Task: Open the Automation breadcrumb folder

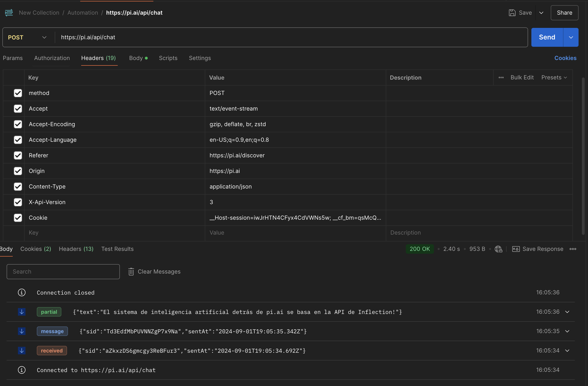Action: pyautogui.click(x=83, y=13)
